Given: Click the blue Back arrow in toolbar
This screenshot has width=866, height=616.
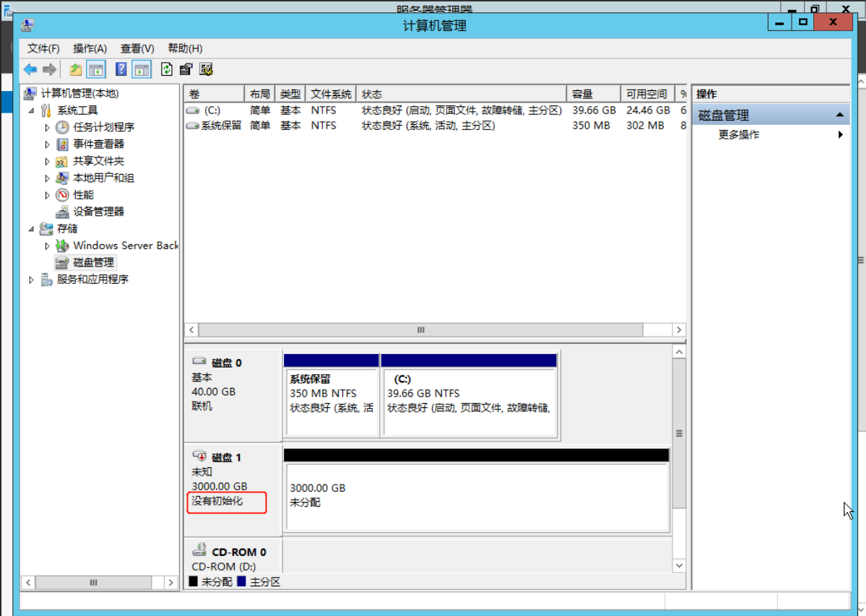Looking at the screenshot, I should 30,69.
